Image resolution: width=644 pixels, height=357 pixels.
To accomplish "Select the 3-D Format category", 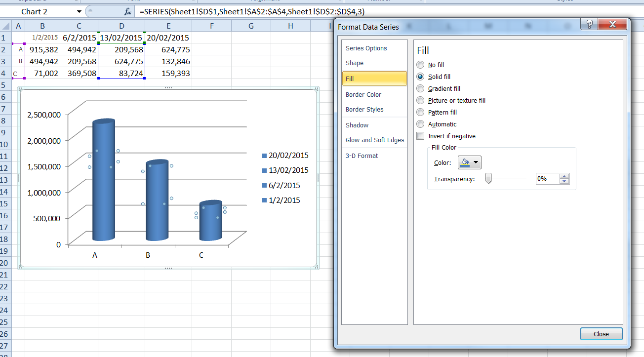I will [361, 156].
